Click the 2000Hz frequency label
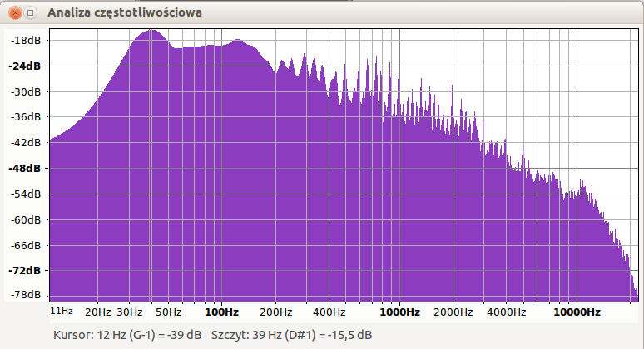This screenshot has width=644, height=349. [x=453, y=312]
